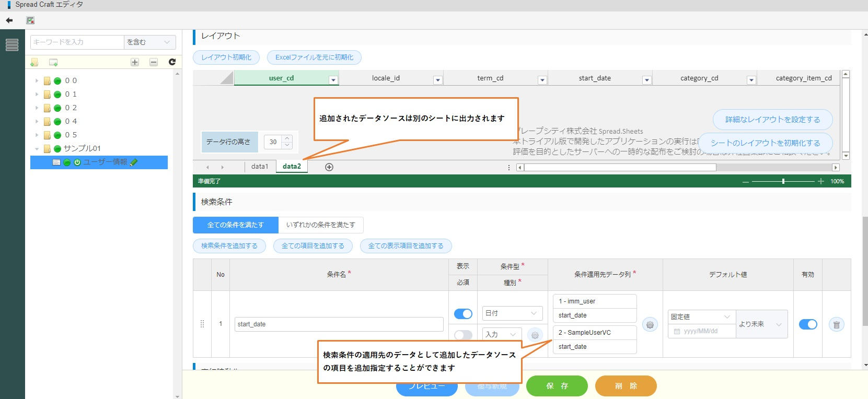Screen dimensions: 868x399
Task: Click the 保存 save button
Action: tap(557, 386)
